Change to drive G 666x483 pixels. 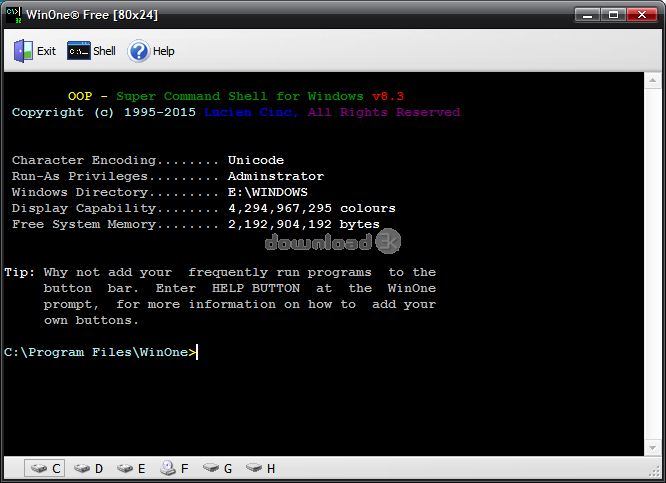pyautogui.click(x=217, y=468)
